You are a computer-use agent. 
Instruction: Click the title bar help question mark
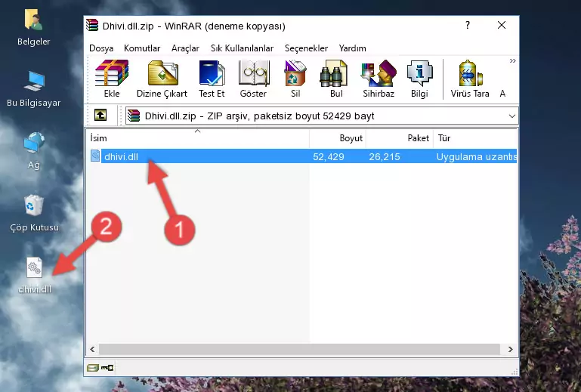[467, 25]
